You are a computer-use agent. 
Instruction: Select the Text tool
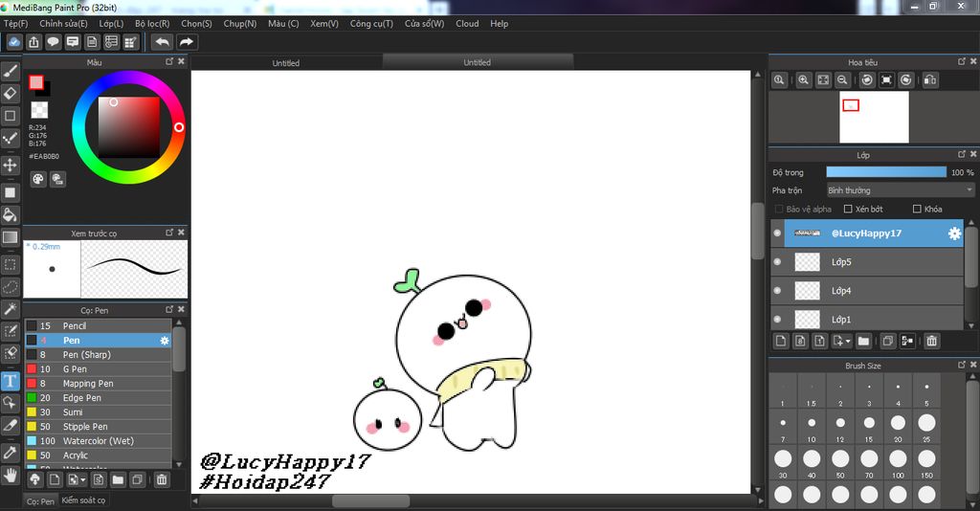tap(10, 381)
